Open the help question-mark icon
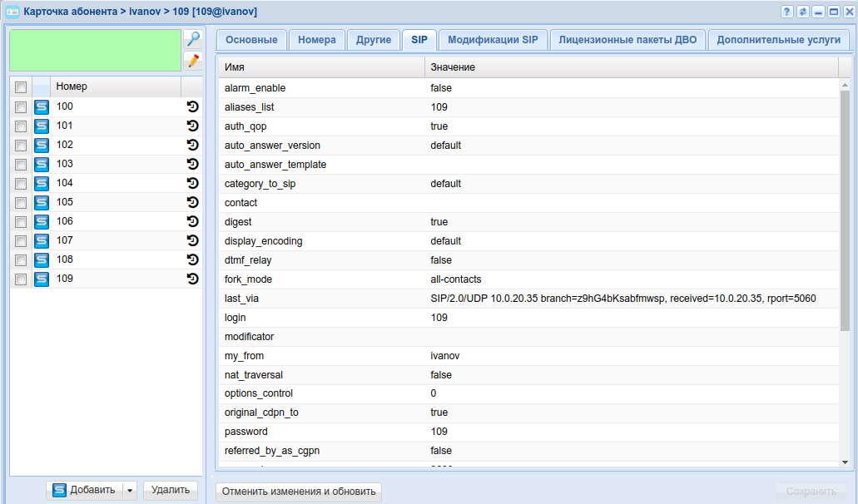This screenshot has height=504, width=858. tap(787, 12)
